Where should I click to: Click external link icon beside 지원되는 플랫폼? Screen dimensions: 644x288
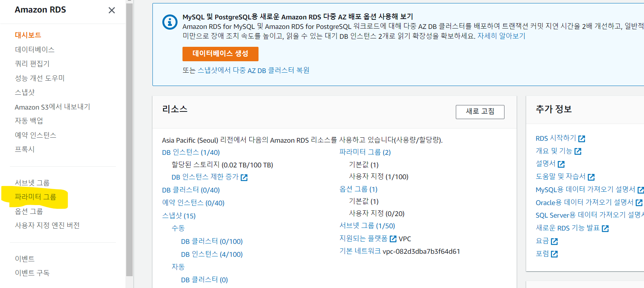coord(393,239)
